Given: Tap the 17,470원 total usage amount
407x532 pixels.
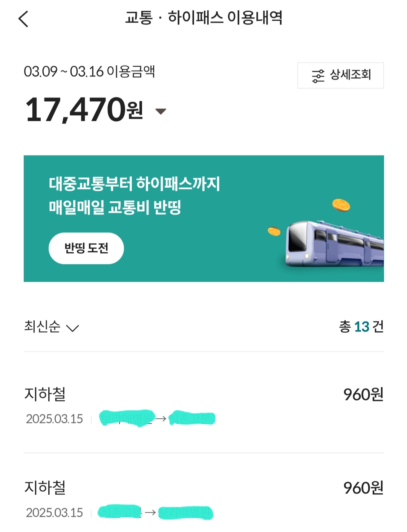Looking at the screenshot, I should (84, 110).
